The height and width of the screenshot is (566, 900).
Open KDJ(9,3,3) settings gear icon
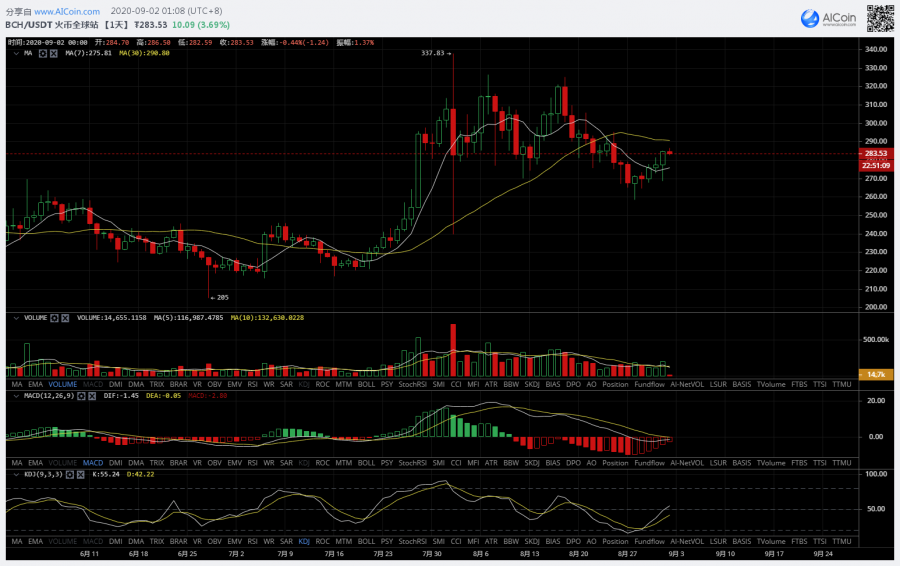(x=70, y=475)
